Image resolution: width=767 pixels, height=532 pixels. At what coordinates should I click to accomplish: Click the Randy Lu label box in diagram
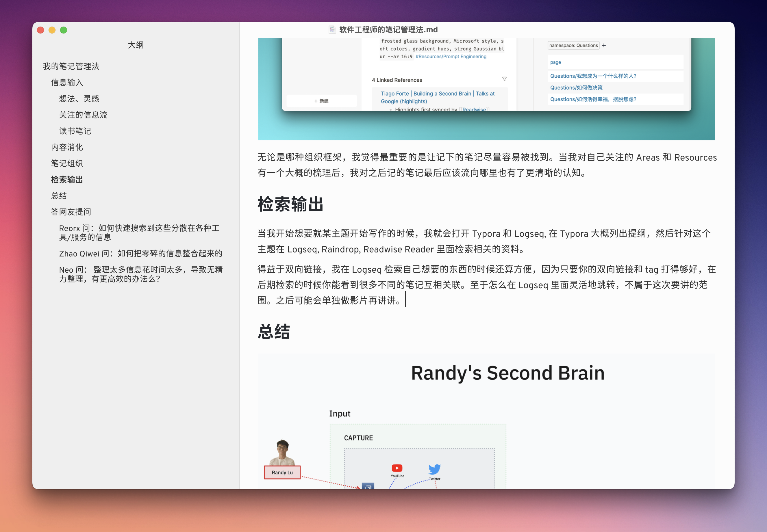click(x=282, y=472)
